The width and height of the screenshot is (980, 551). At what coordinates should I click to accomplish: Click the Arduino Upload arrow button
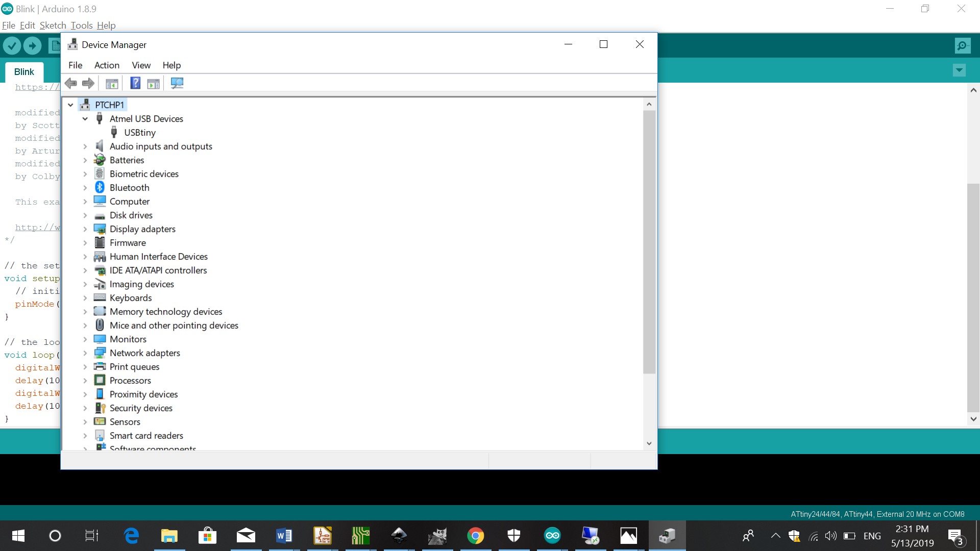[x=32, y=46]
